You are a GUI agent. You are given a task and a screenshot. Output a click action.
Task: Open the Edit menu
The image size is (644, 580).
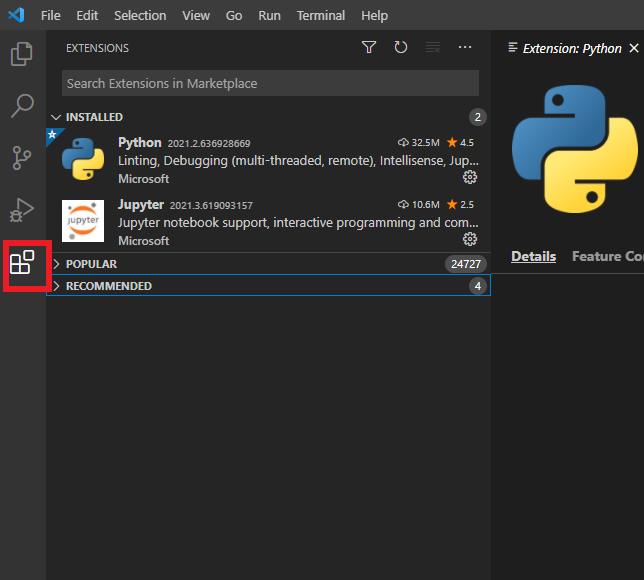point(87,16)
